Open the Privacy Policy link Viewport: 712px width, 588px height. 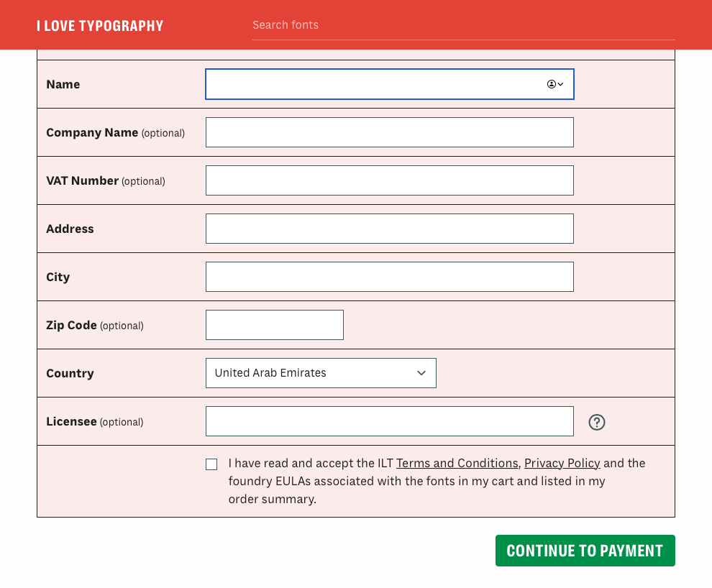[x=562, y=463]
